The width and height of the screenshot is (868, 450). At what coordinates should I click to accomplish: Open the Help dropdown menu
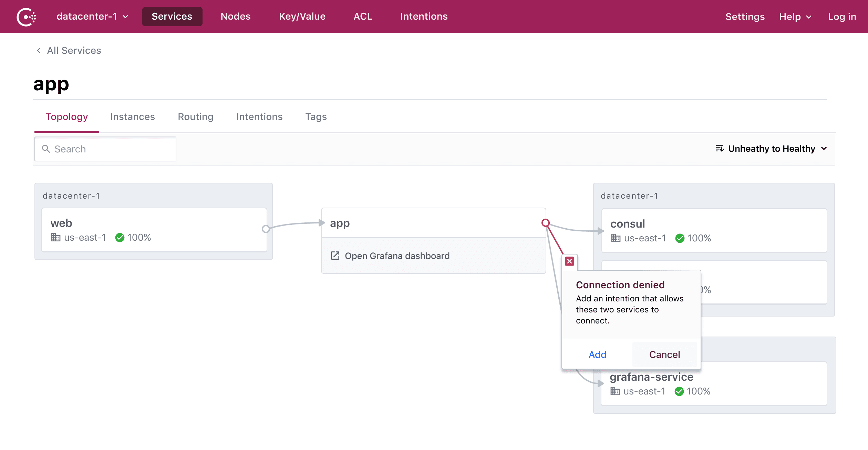click(795, 17)
